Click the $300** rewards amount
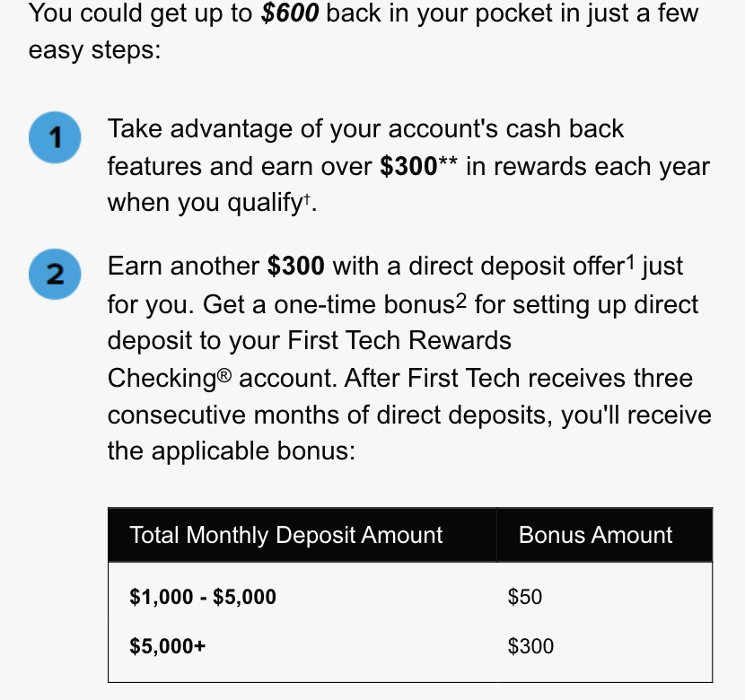The width and height of the screenshot is (745, 700). pos(418,166)
